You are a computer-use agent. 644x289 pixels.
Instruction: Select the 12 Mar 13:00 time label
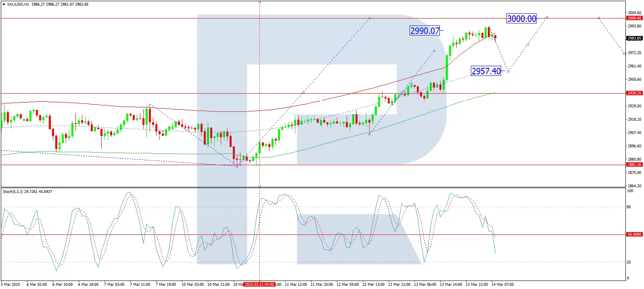[373, 285]
